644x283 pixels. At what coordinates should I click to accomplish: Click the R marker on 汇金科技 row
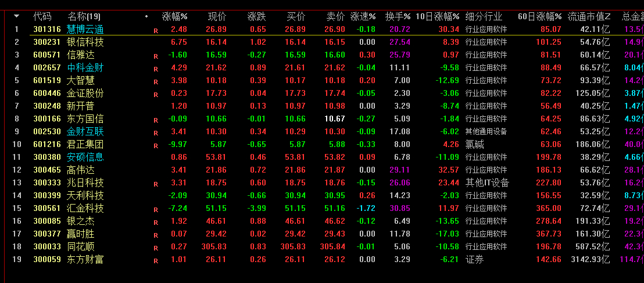click(x=156, y=210)
